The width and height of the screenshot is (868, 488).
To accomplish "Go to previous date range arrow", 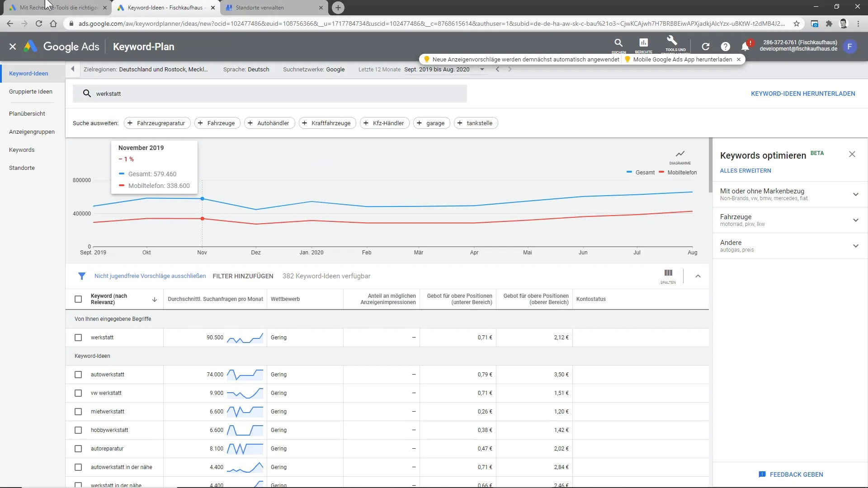I will [x=497, y=69].
